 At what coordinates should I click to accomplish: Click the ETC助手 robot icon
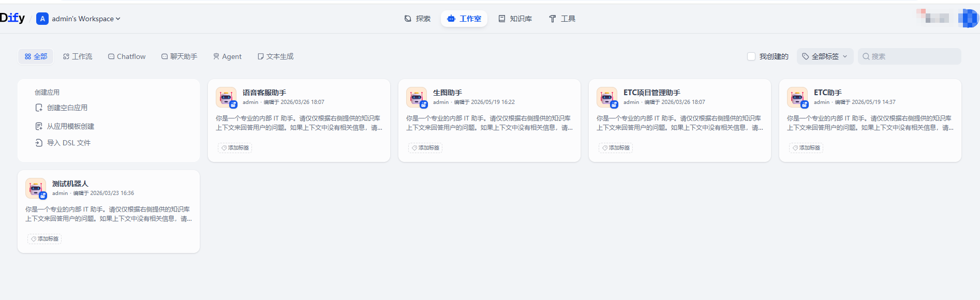[797, 97]
